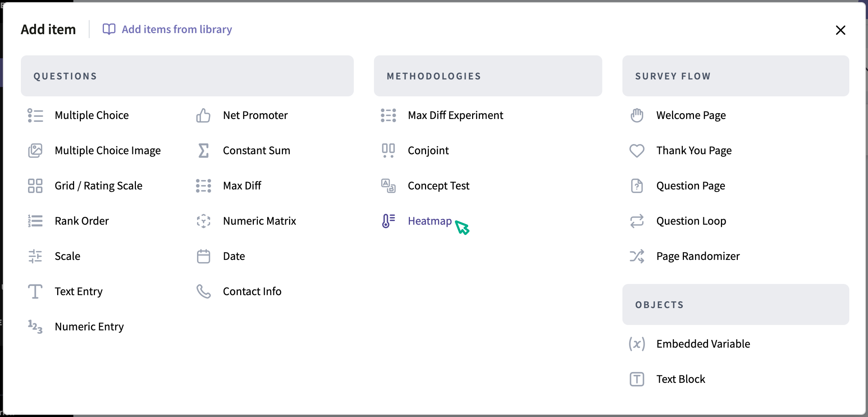
Task: Add a Conjoint methodology item
Action: tap(428, 151)
